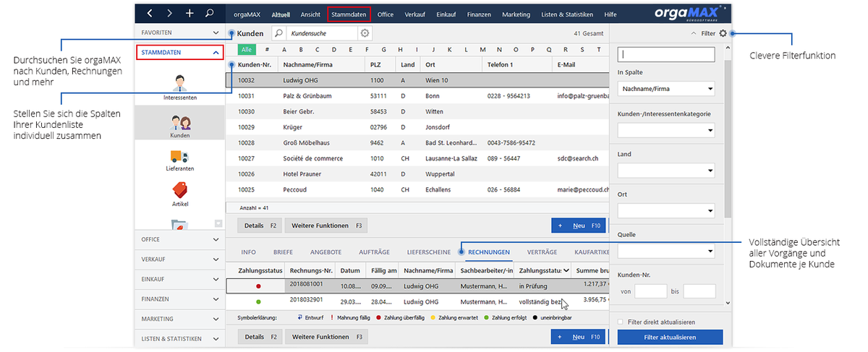
Task: Open the Land filter dropdown
Action: pyautogui.click(x=666, y=171)
